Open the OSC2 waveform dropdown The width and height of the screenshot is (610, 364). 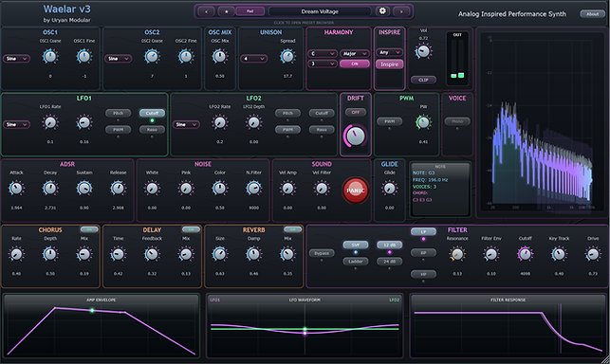118,59
